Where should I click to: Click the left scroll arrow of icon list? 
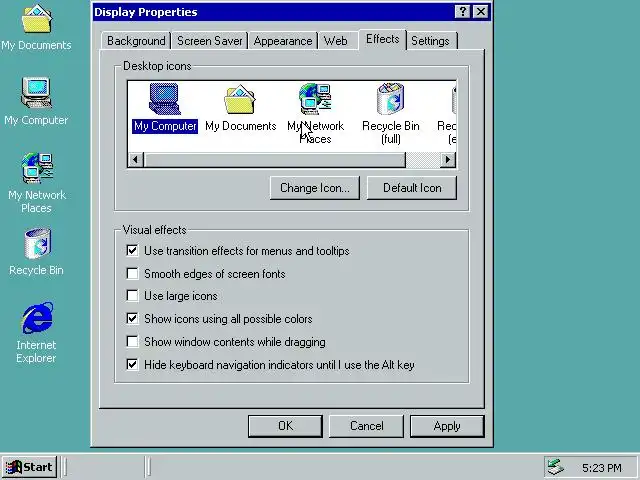click(136, 160)
